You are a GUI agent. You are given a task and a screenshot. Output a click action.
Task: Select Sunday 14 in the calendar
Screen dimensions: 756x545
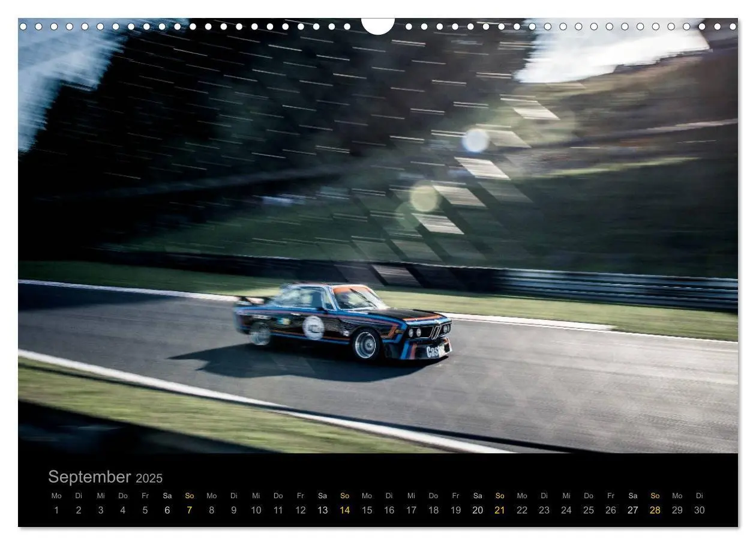345,510
